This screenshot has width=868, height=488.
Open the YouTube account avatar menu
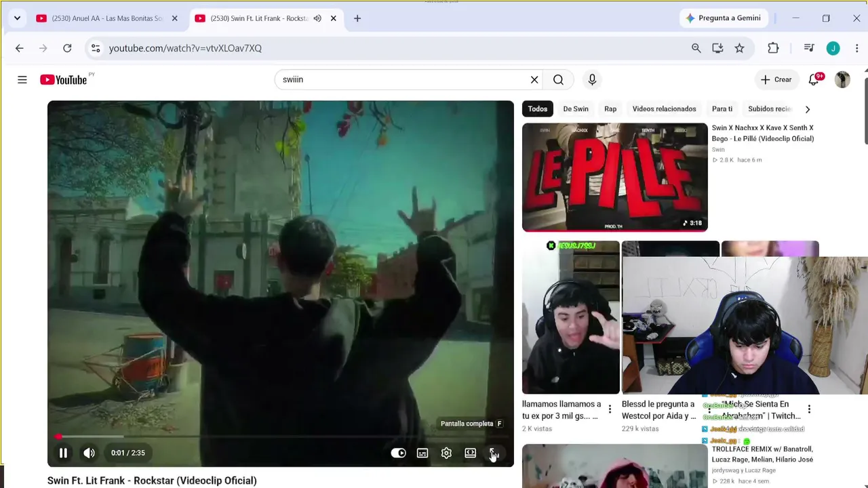point(842,80)
